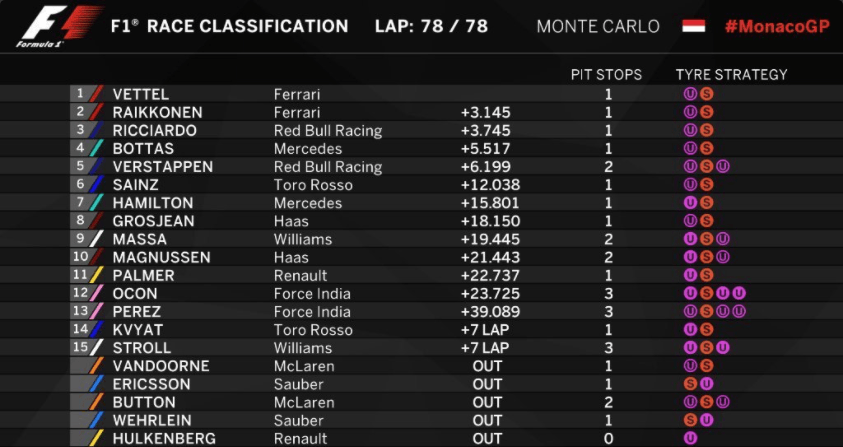Click the MONTE CARLO location label
This screenshot has width=843, height=447.
pos(598,26)
